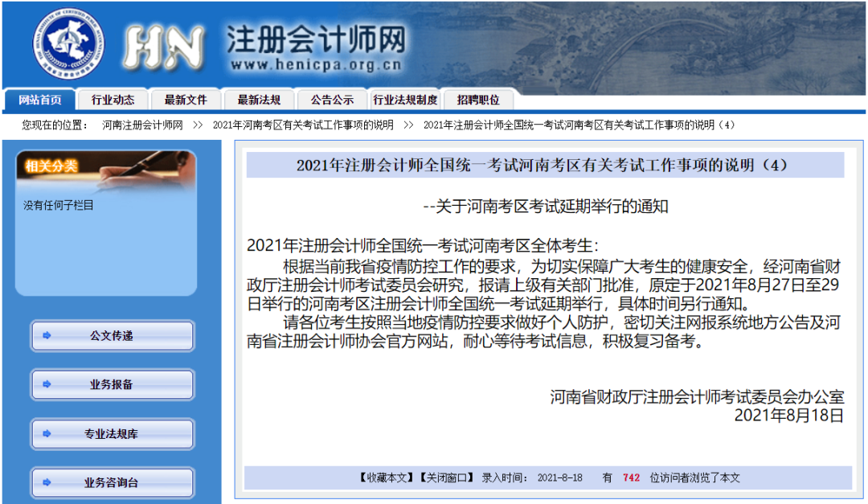Open the 行业法规制度 tab
This screenshot has height=504, width=868.
(405, 100)
